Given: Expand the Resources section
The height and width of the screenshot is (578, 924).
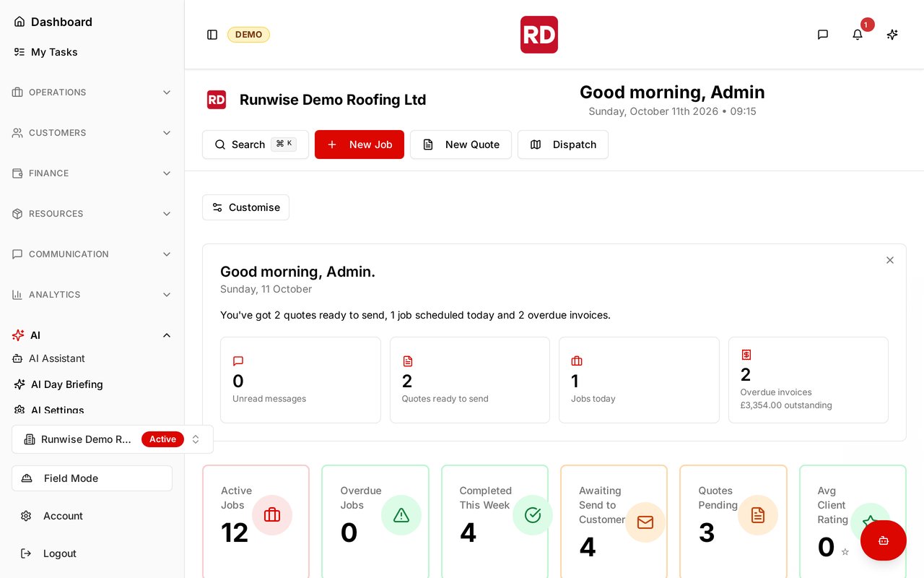Looking at the screenshot, I should 92,214.
